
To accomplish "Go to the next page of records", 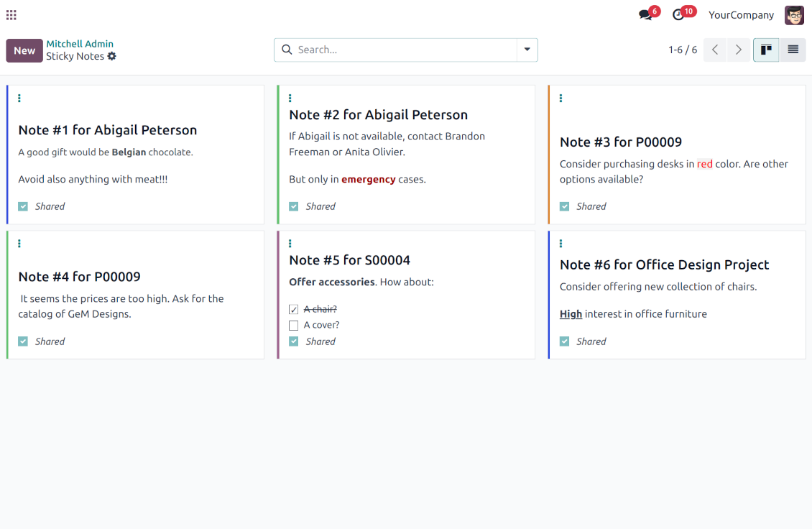I will click(x=738, y=50).
